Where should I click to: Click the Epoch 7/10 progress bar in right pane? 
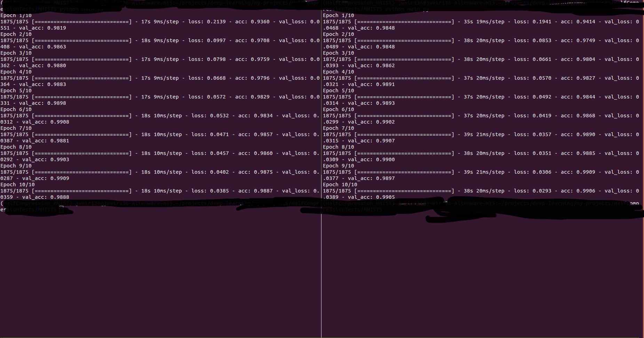[x=404, y=134]
